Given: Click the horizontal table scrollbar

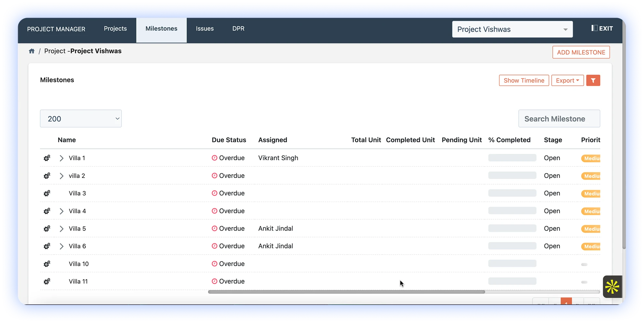Looking at the screenshot, I should 346,292.
